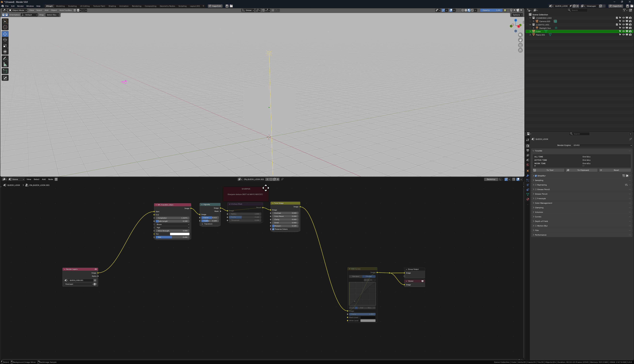The width and height of the screenshot is (634, 364).
Task: Hide Starlight Sun via eye icon
Action: [x=623, y=28]
